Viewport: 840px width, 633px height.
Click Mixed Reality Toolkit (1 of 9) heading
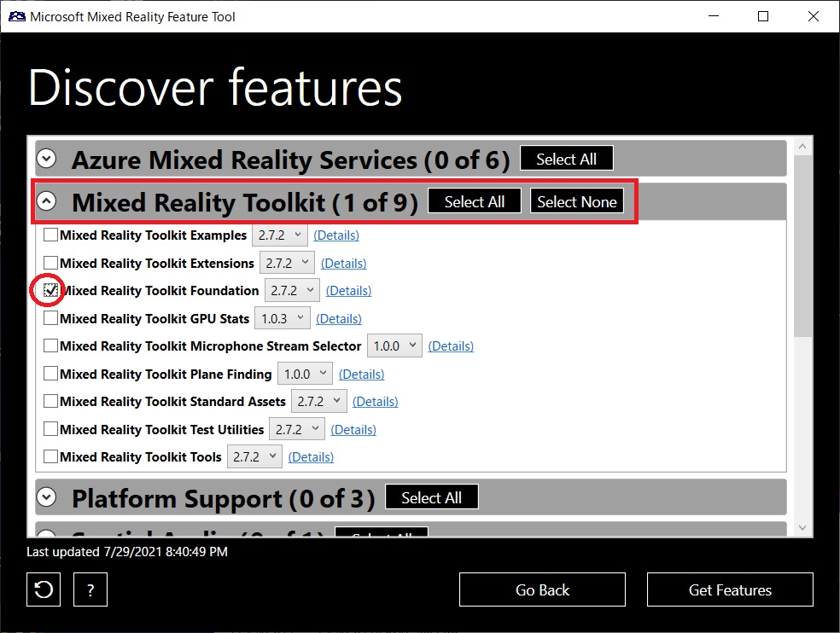(245, 202)
